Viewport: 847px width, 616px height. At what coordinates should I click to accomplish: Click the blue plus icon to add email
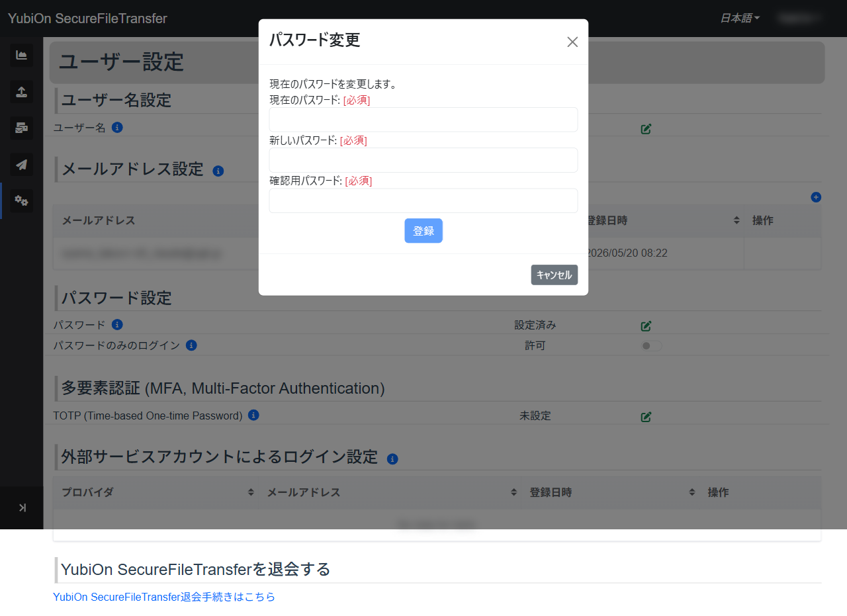[816, 197]
